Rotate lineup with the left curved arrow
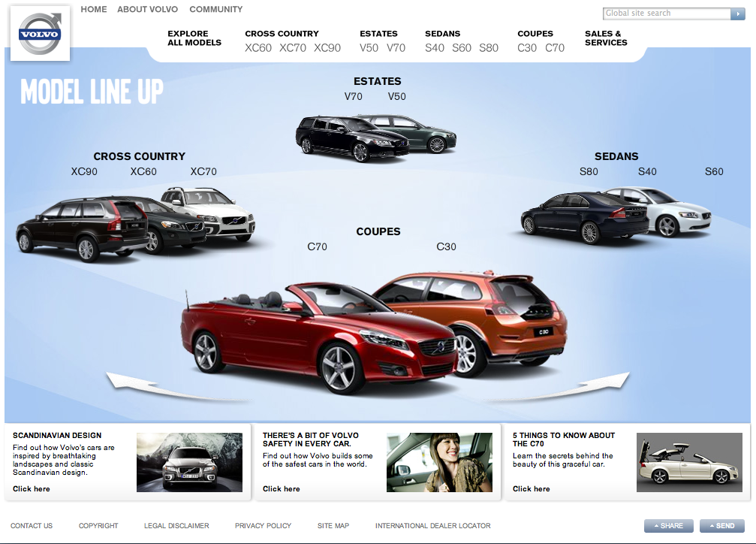The width and height of the screenshot is (756, 544). click(x=143, y=383)
